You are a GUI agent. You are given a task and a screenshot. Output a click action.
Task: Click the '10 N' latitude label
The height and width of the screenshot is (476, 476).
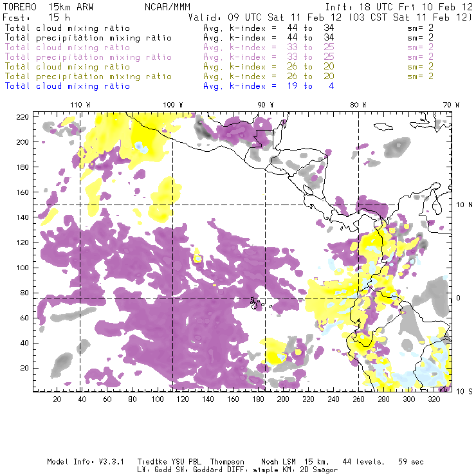coord(464,205)
